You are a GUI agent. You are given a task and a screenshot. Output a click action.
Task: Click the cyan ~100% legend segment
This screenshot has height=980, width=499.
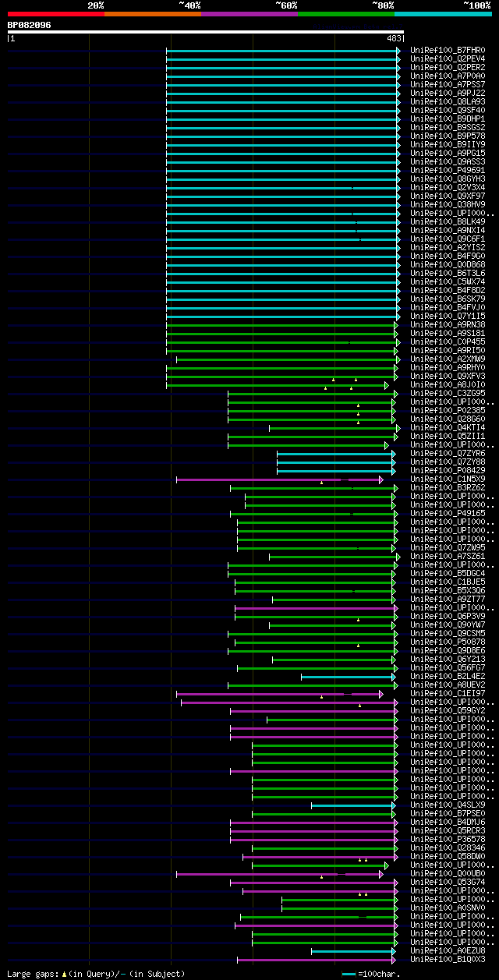443,14
